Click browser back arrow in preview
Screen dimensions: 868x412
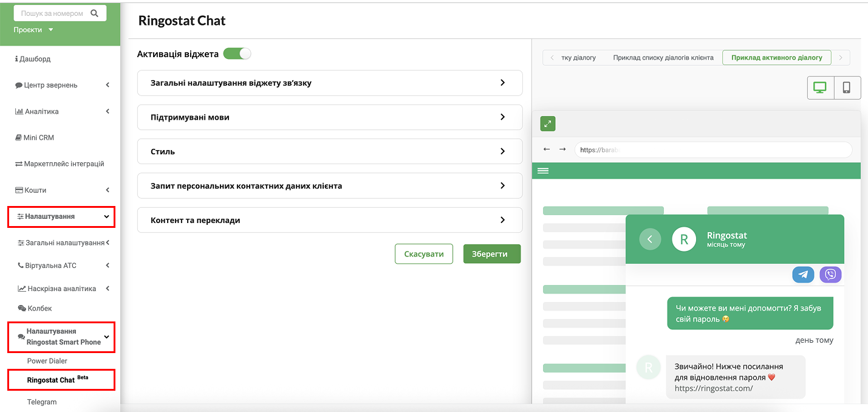[547, 149]
